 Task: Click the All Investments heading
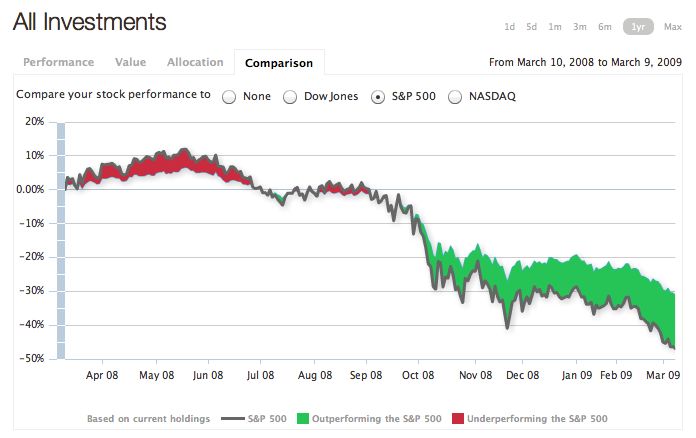(x=90, y=22)
